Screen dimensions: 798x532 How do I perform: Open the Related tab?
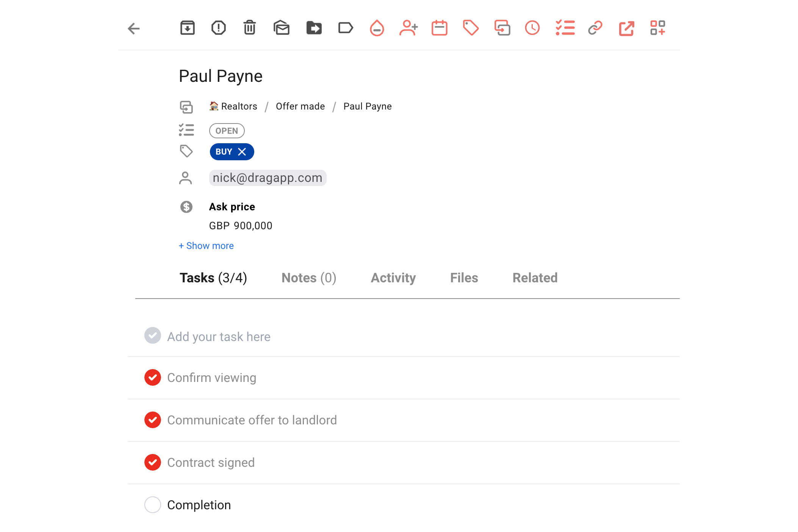535,278
